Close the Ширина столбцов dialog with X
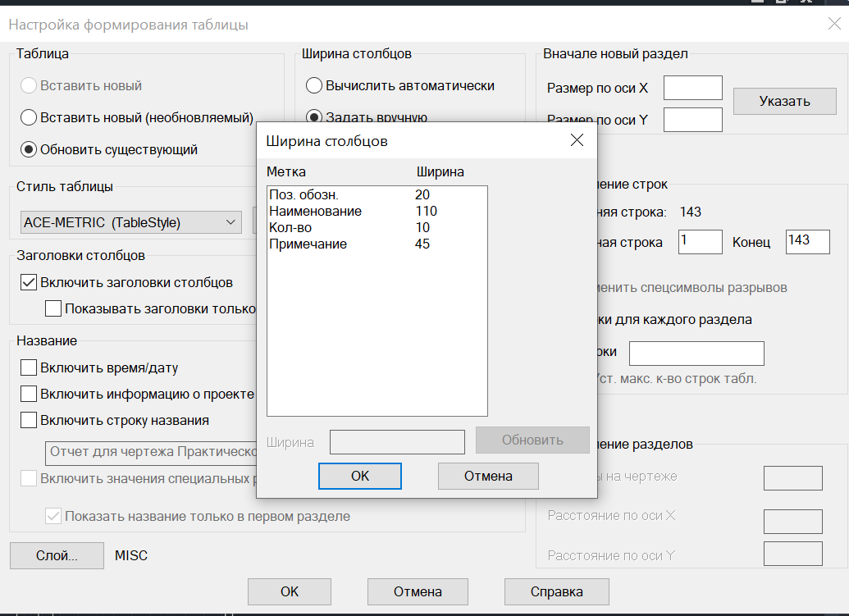The width and height of the screenshot is (849, 616). [577, 140]
